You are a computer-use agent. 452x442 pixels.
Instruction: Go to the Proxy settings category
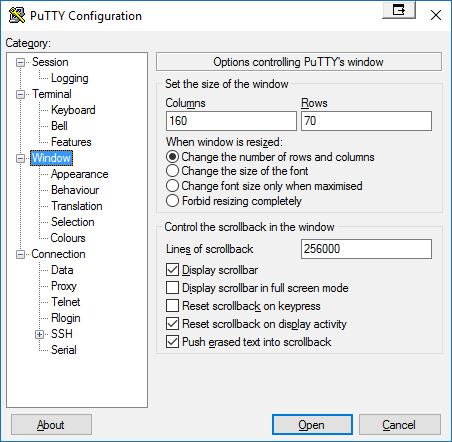[x=64, y=286]
